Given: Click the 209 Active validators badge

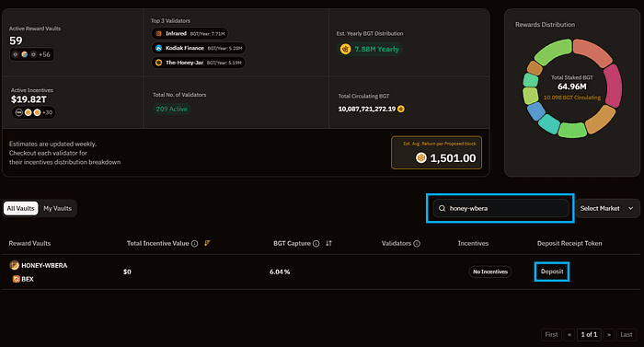Looking at the screenshot, I should pos(172,109).
